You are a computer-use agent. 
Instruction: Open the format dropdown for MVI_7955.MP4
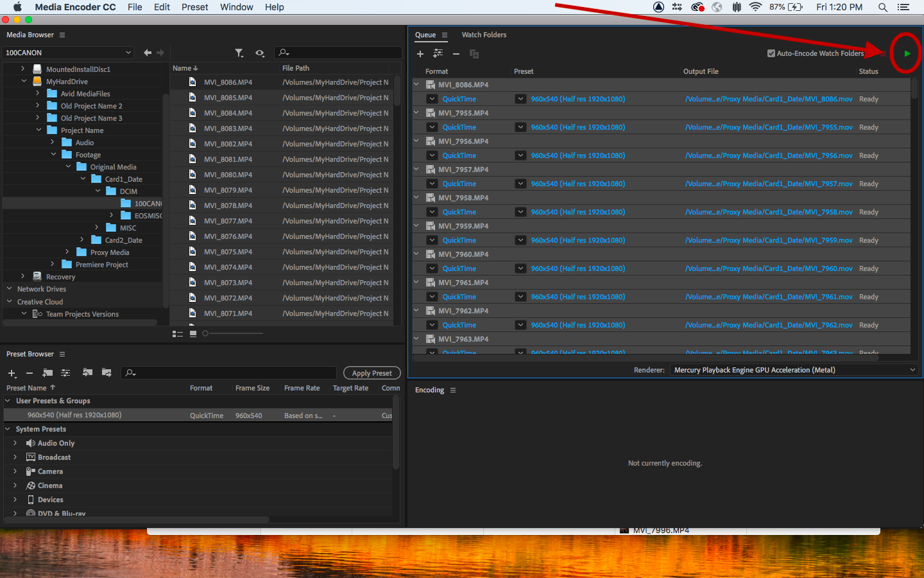coord(431,127)
